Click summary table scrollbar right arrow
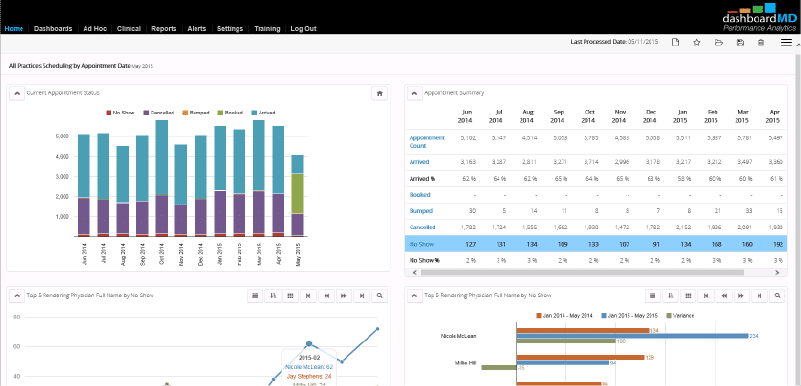801x386 pixels. click(x=777, y=273)
